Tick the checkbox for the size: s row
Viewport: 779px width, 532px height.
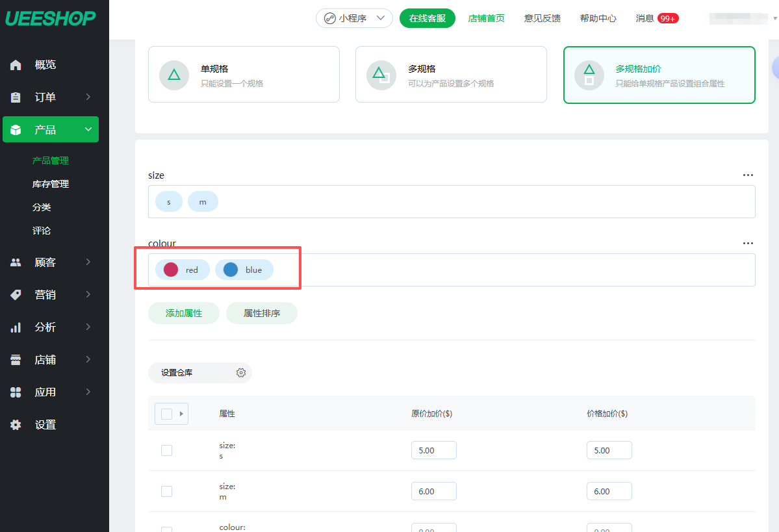click(x=166, y=450)
